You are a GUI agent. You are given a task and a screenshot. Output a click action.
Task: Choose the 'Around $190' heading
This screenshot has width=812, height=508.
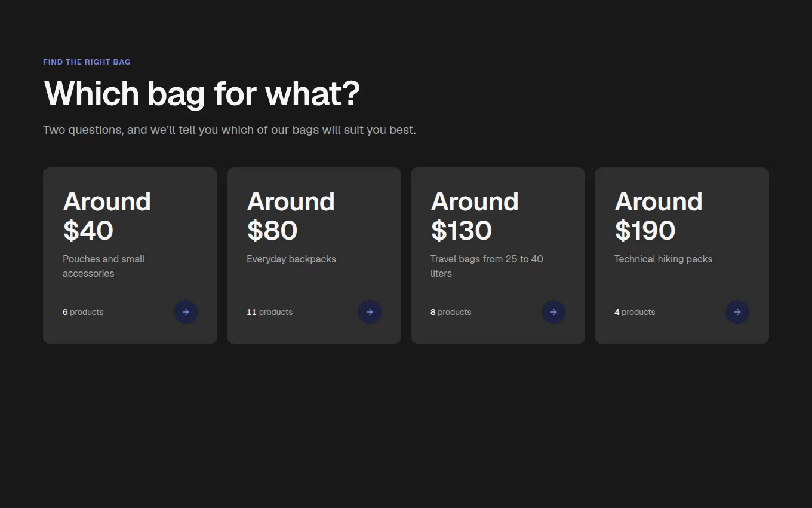pyautogui.click(x=659, y=216)
